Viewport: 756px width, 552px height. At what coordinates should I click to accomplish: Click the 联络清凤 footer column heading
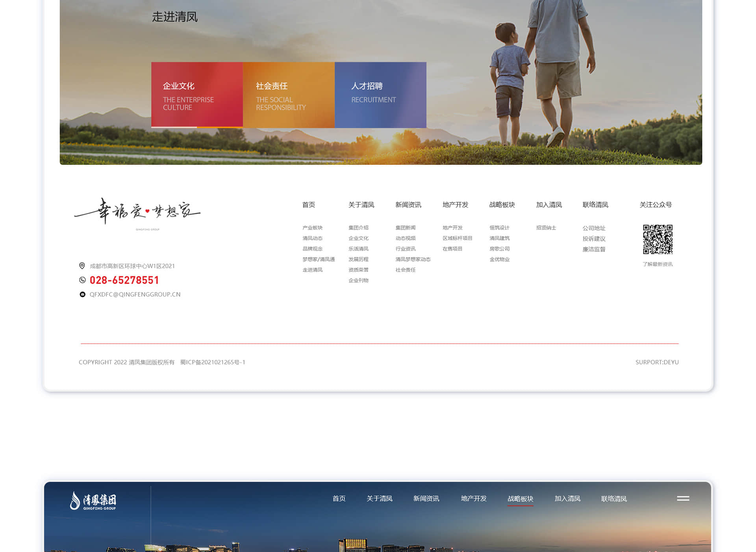coord(595,205)
